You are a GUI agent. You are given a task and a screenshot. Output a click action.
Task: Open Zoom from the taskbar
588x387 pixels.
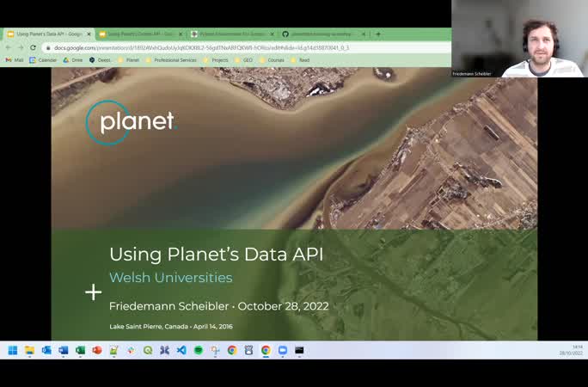pyautogui.click(x=283, y=350)
